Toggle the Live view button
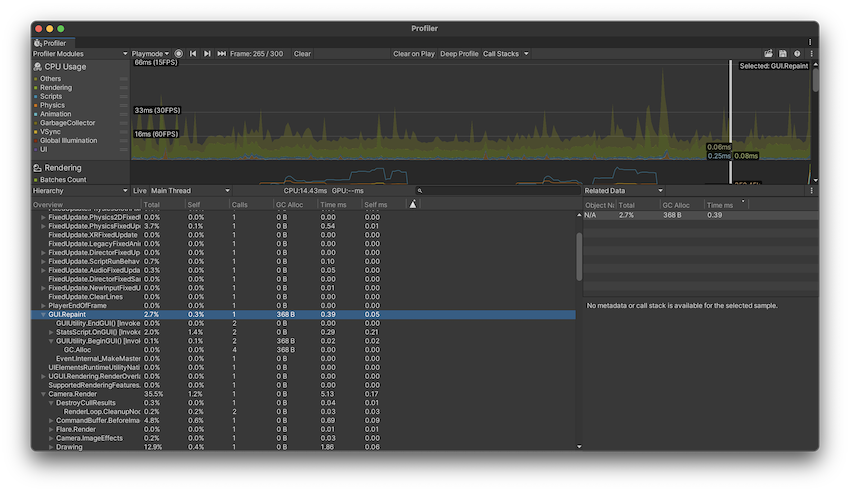Screen dimensions: 850x492 pyautogui.click(x=140, y=190)
